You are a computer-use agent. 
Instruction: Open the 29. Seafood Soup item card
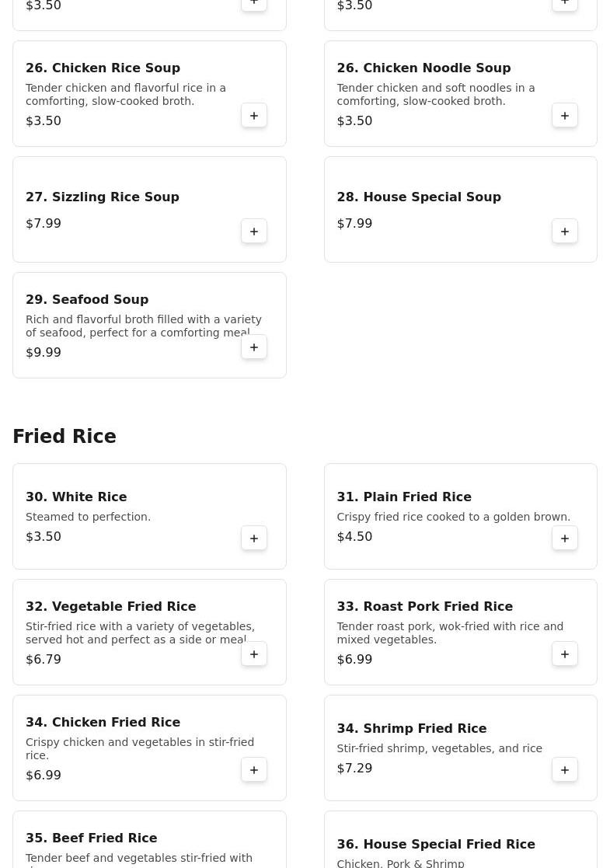[x=149, y=326]
